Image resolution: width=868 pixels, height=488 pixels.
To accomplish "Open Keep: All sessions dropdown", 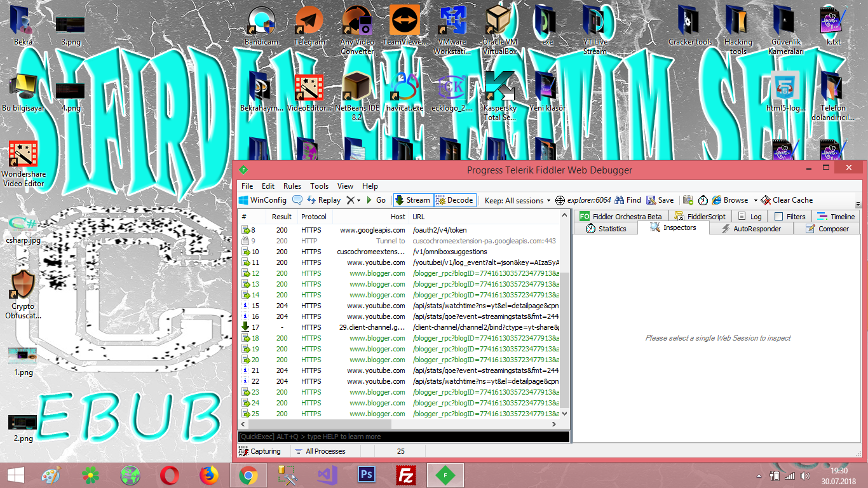I will tap(518, 200).
